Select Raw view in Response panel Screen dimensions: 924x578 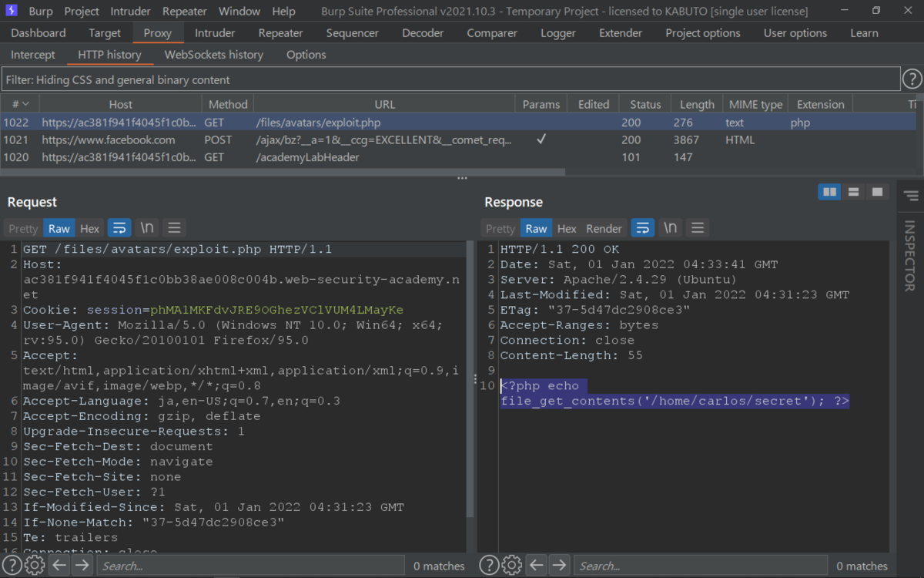[x=536, y=228]
